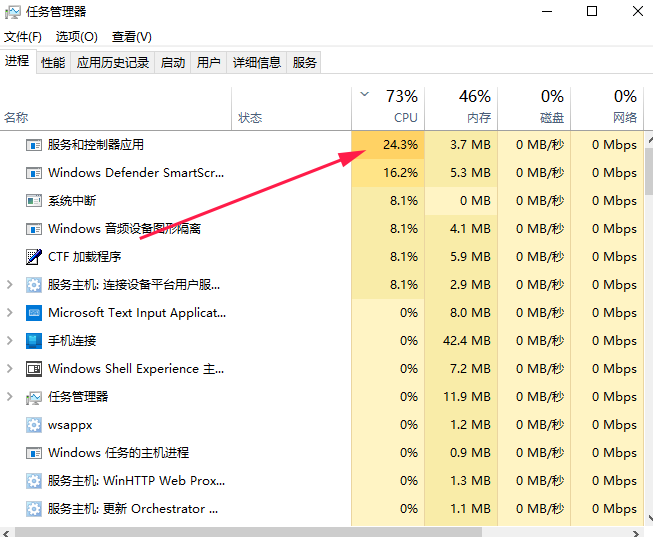653x537 pixels.
Task: Click the 16.2% CPU value
Action: [x=400, y=172]
